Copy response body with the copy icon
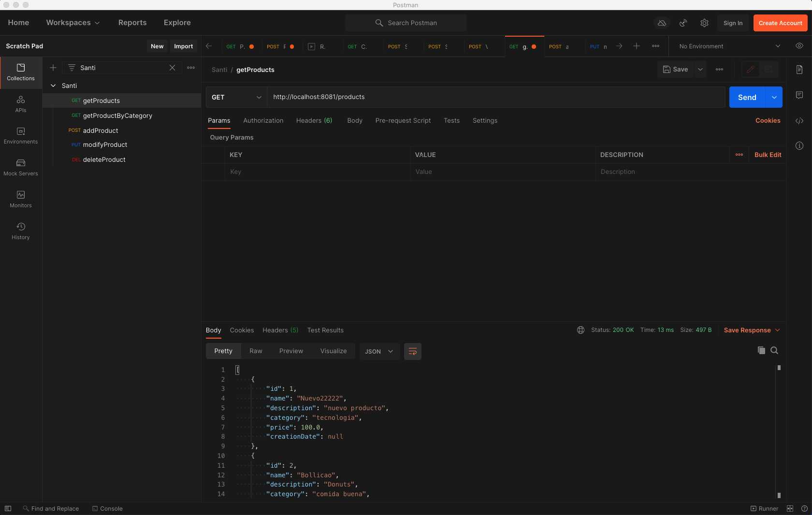Image resolution: width=812 pixels, height=515 pixels. coord(761,351)
